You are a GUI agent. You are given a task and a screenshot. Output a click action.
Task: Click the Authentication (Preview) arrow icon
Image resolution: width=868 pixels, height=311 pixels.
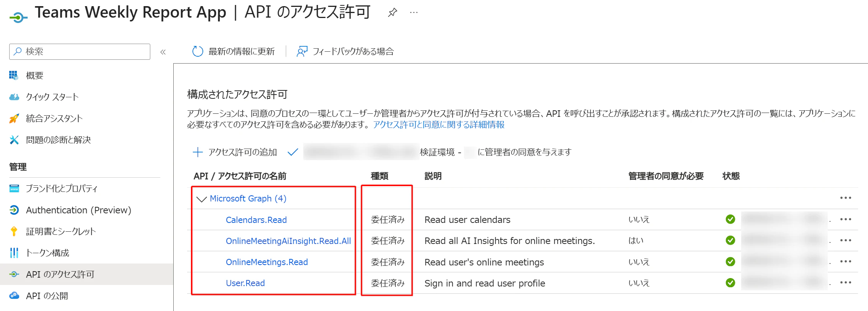point(14,210)
